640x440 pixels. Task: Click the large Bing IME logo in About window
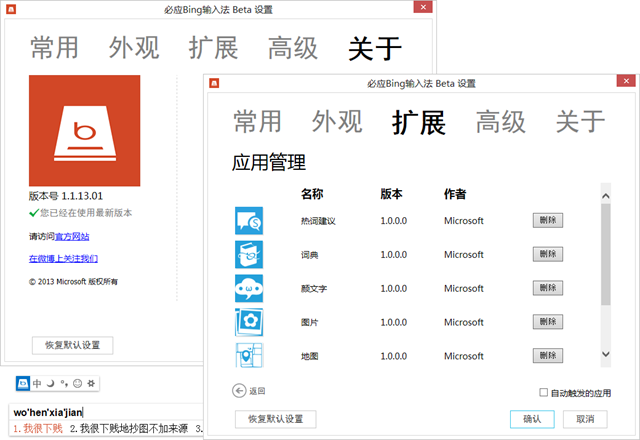tap(84, 131)
